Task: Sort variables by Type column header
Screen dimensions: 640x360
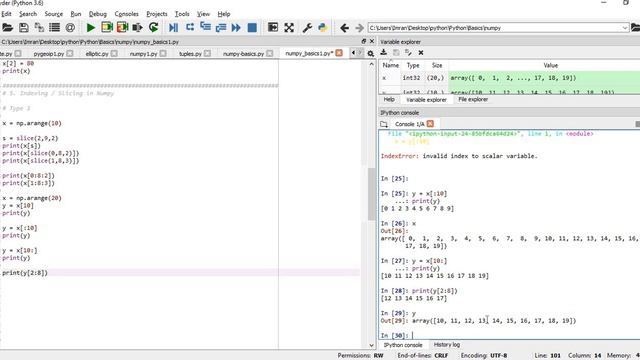Action: (x=413, y=65)
